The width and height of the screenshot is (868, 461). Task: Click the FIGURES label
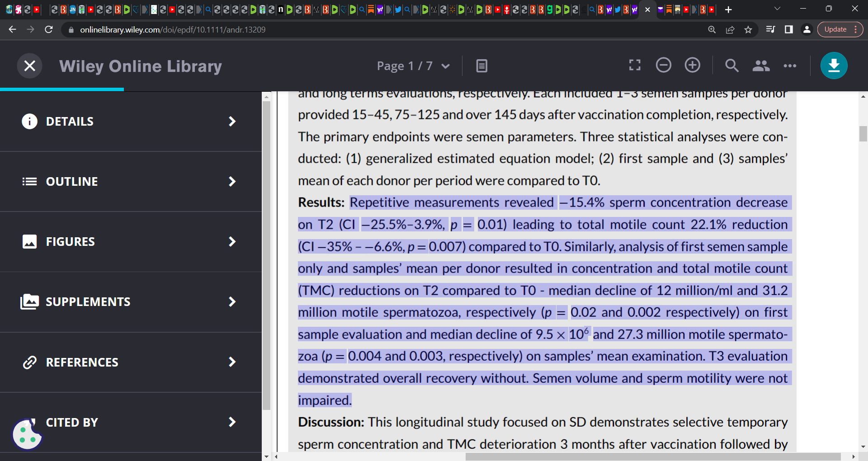pos(71,242)
